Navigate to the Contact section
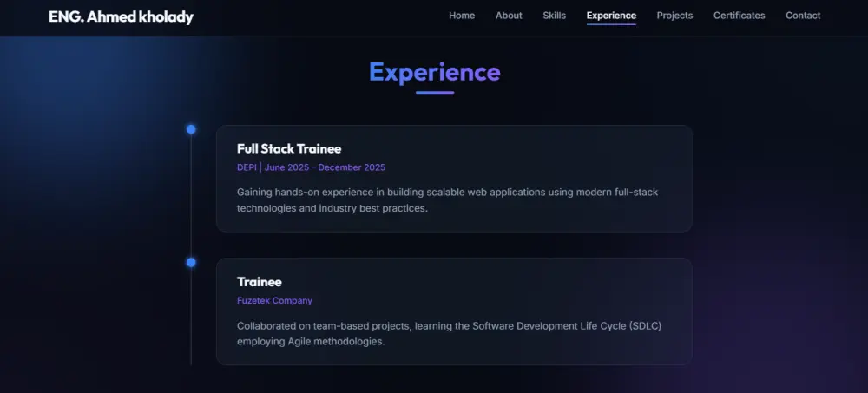868x393 pixels. (x=803, y=16)
